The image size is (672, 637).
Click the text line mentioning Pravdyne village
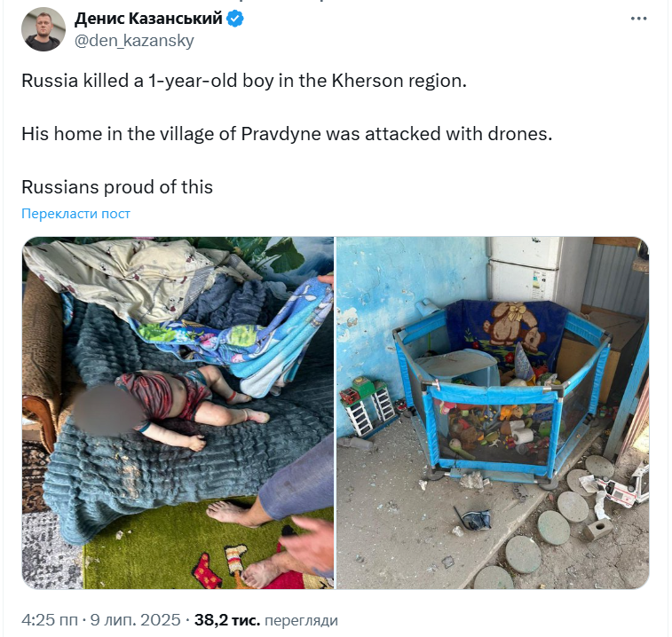(287, 134)
